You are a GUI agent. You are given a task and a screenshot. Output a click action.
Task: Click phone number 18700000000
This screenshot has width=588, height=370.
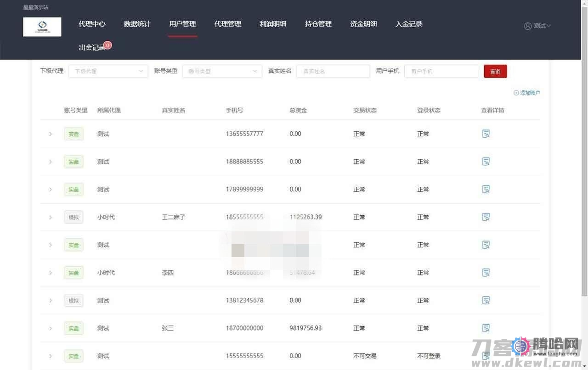coord(244,328)
